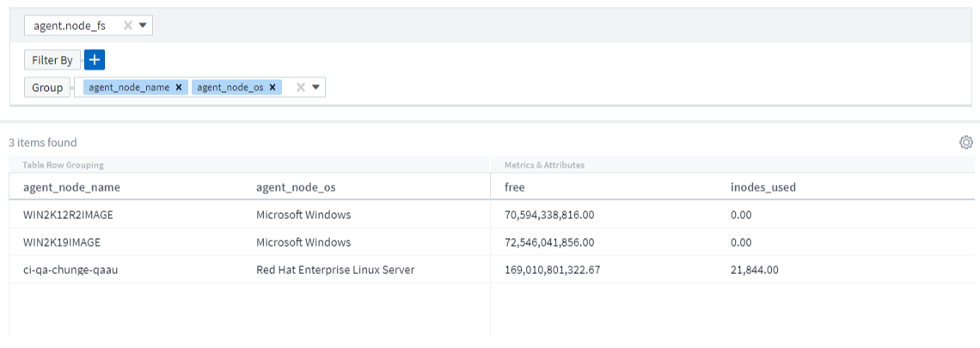Sort by the inodes_used column header
The image size is (980, 348).
pos(757,186)
